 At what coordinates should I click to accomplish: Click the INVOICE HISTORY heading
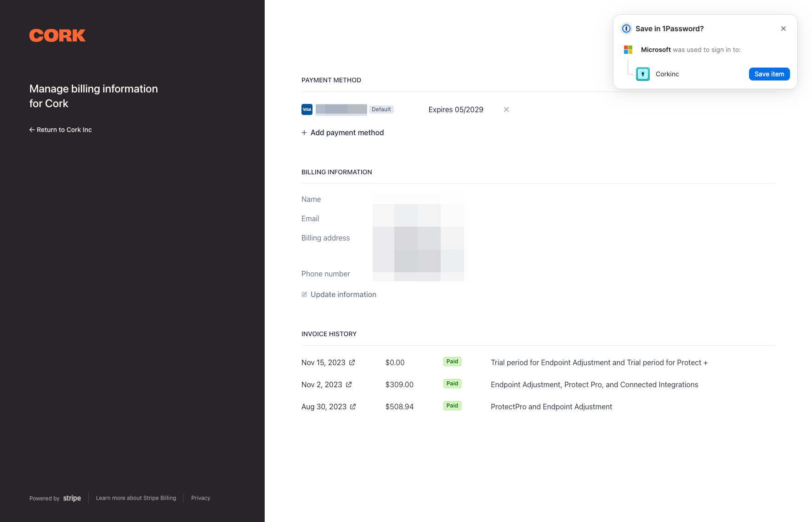[x=329, y=334]
